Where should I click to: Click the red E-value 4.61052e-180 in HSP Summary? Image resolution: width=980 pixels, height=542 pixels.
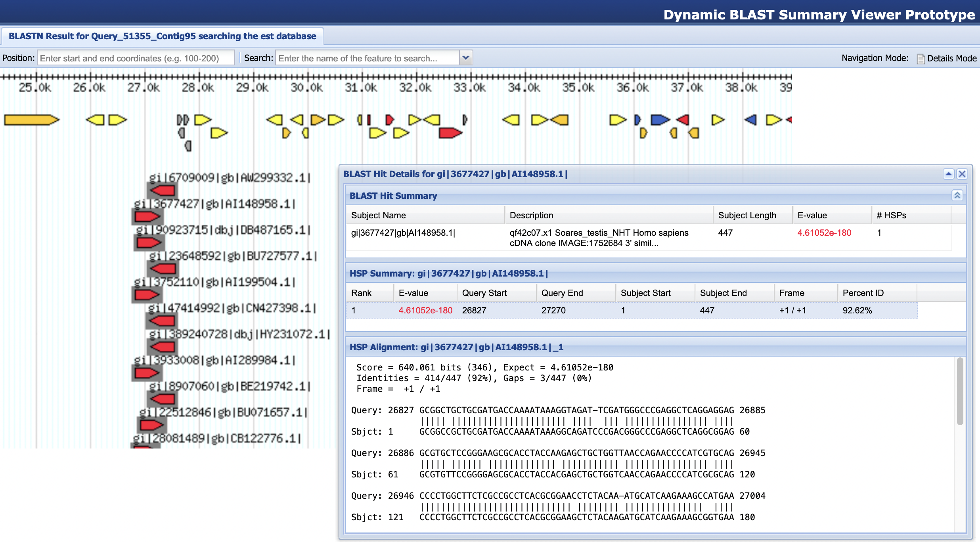[425, 310]
